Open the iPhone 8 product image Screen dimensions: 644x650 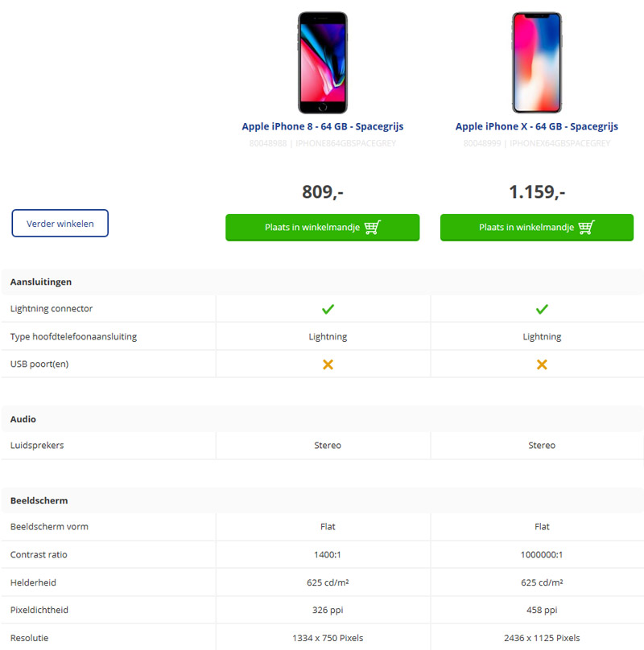coord(323,63)
